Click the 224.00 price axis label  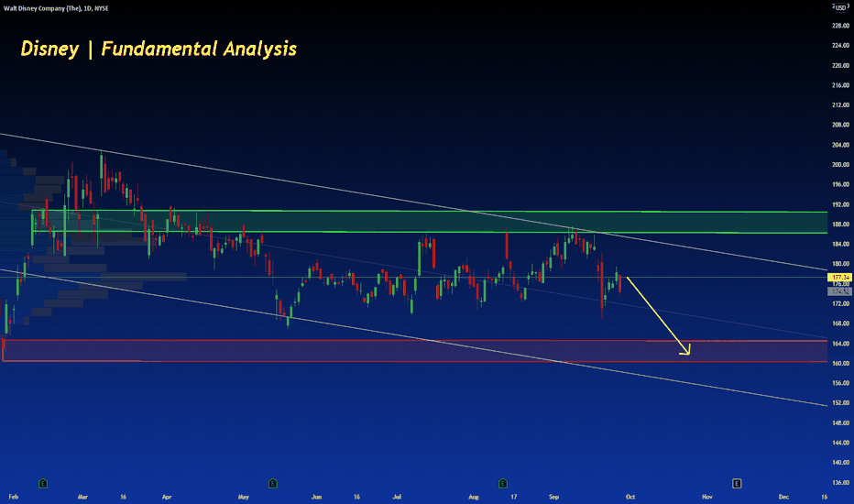pos(840,45)
